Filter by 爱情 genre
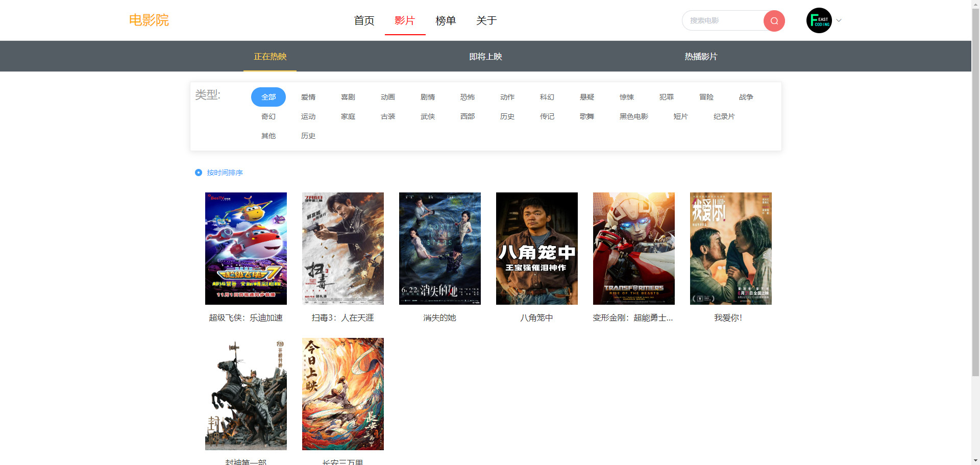Screen dimensions: 980x465 tap(308, 97)
